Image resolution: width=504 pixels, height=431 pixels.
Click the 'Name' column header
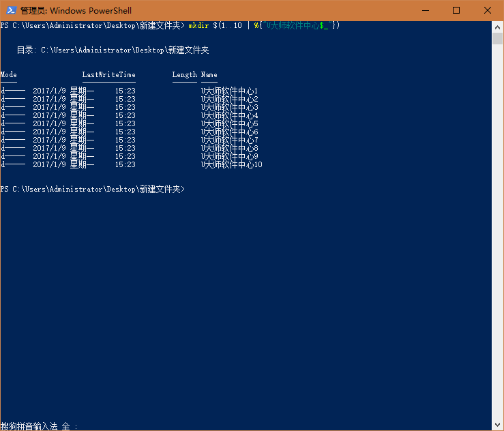(209, 75)
